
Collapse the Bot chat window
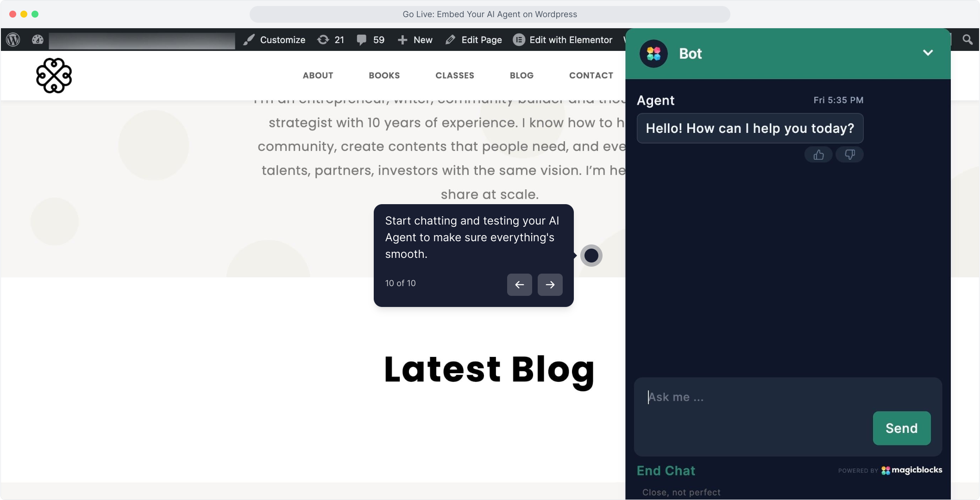pyautogui.click(x=928, y=53)
